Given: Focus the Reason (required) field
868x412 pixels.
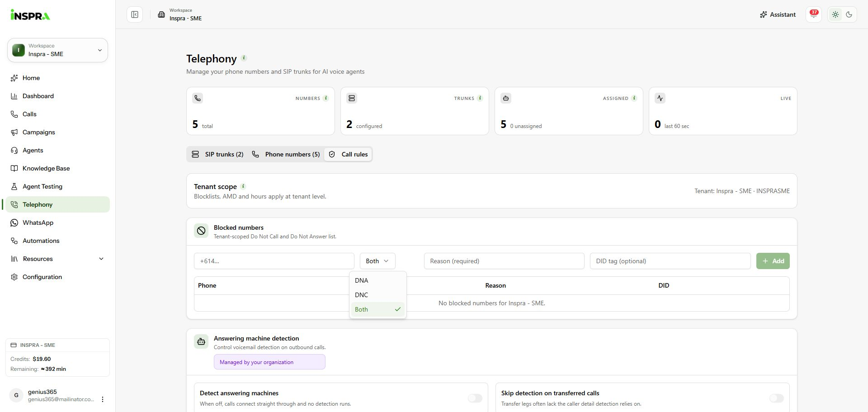Looking at the screenshot, I should 504,261.
